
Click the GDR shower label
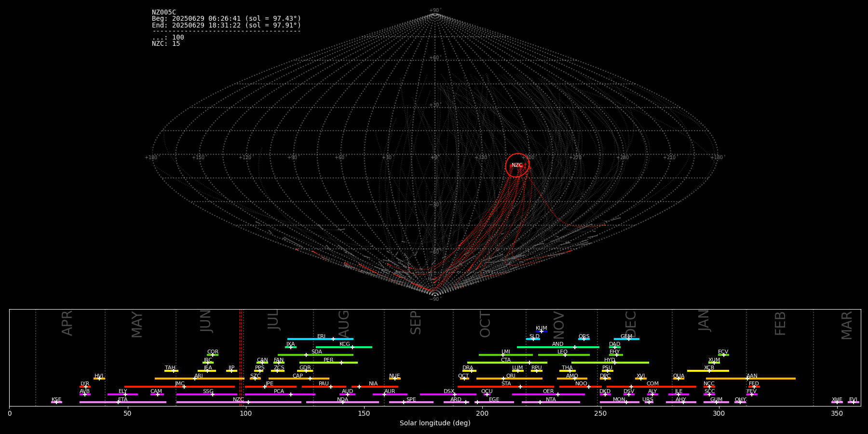[x=305, y=368]
